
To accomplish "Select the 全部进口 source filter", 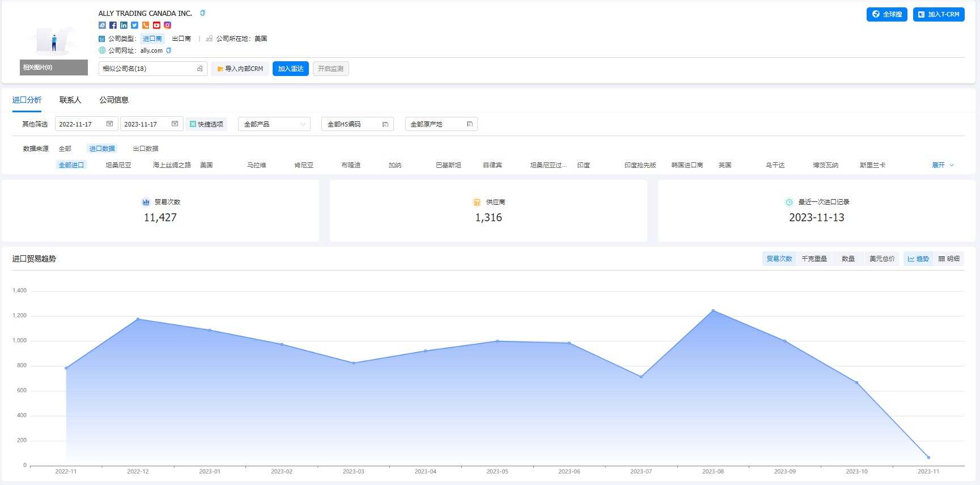I will 71,165.
